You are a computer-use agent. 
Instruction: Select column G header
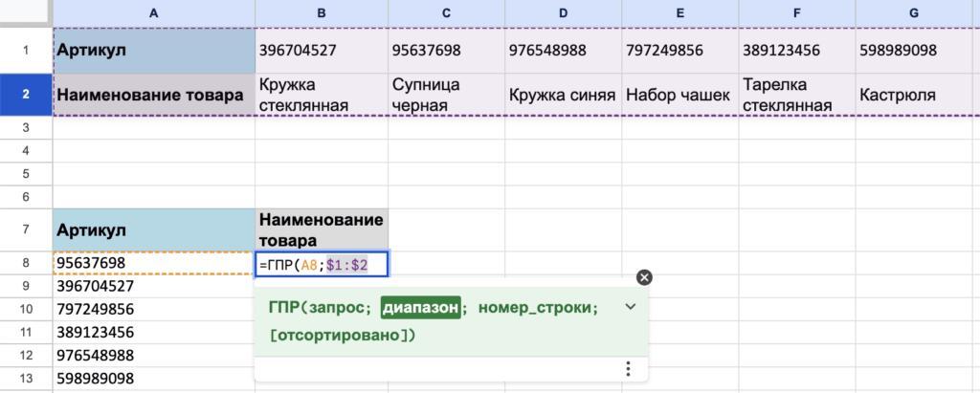point(914,13)
